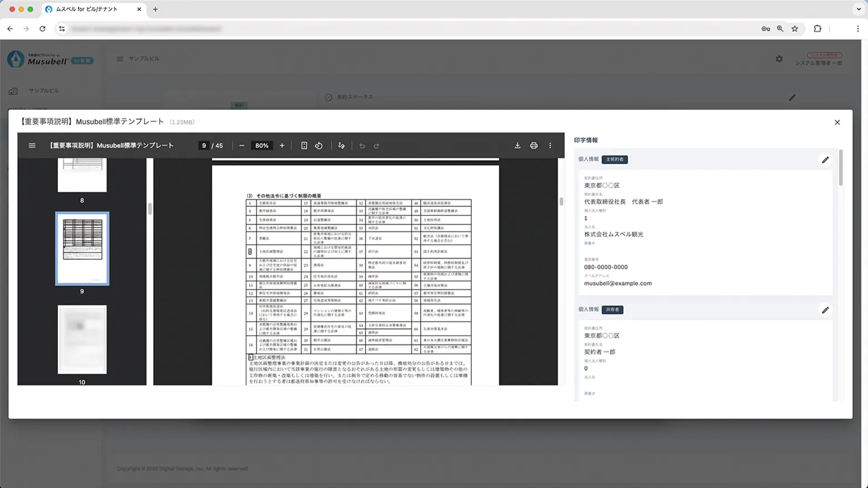This screenshot has width=868, height=488.
Task: Rotate the PDF counterclockwise
Action: (319, 146)
